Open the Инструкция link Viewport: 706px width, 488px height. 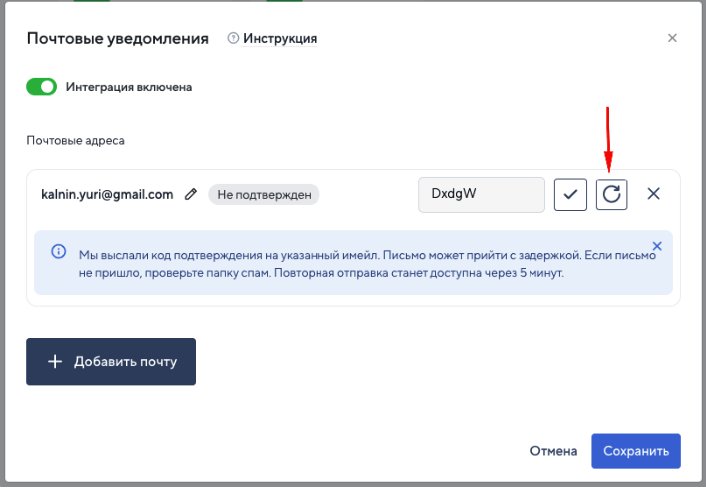pos(280,39)
